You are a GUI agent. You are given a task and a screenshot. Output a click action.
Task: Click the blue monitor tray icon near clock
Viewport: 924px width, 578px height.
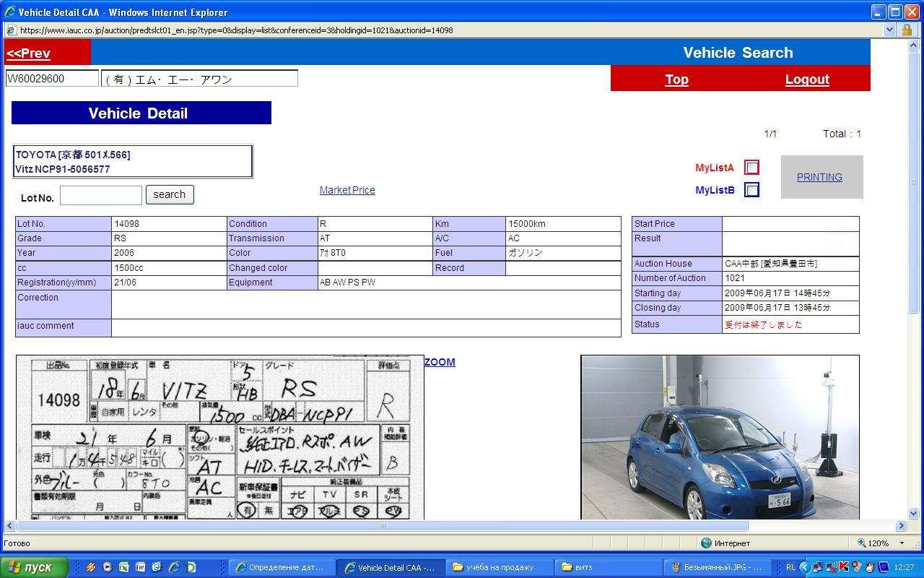pos(883,567)
